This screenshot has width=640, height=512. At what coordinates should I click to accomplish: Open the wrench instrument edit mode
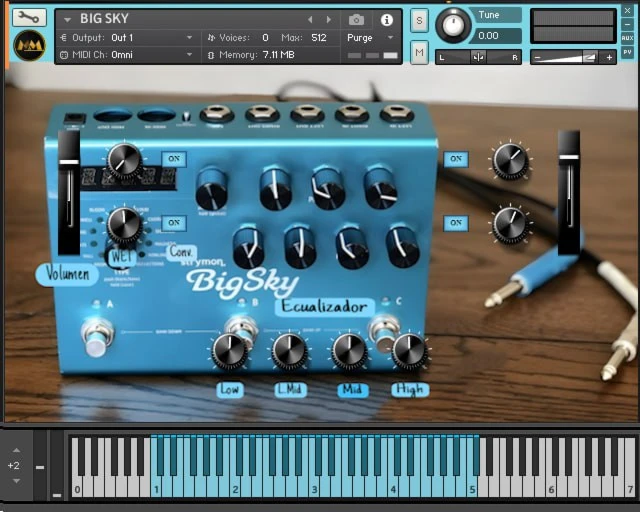pos(29,17)
